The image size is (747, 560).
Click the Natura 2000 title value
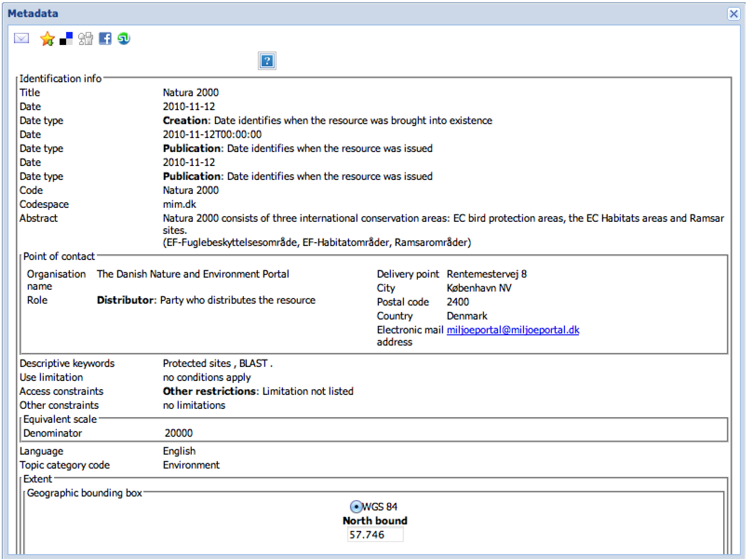pos(191,93)
